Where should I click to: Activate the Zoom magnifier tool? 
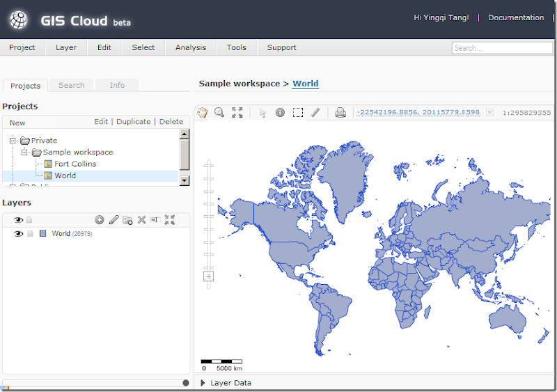219,112
